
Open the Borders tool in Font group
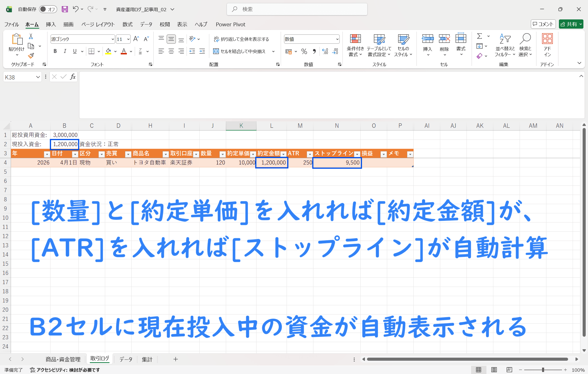[91, 51]
